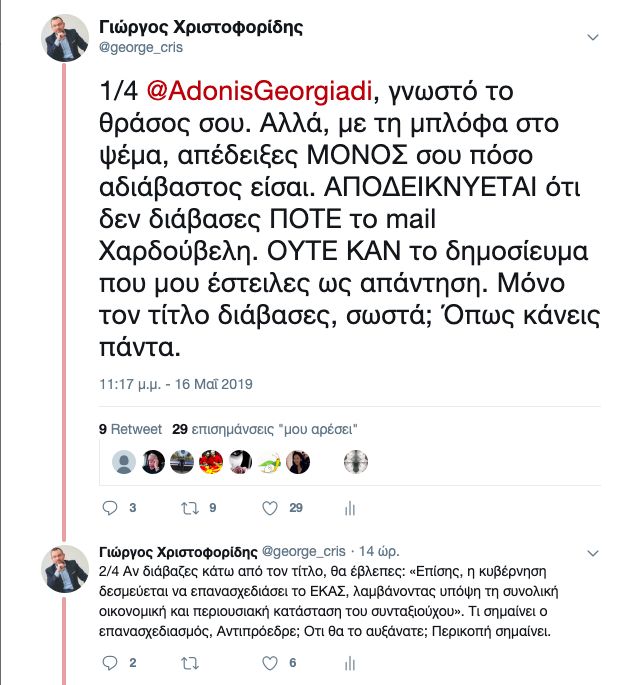Click the green cartoon bird liker avatar
Viewport: 640px width, 685px height.
[269, 461]
